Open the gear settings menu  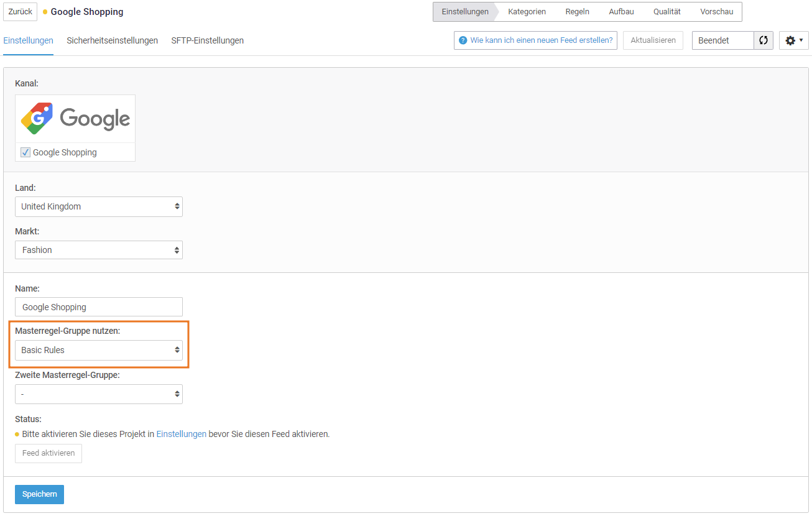793,40
